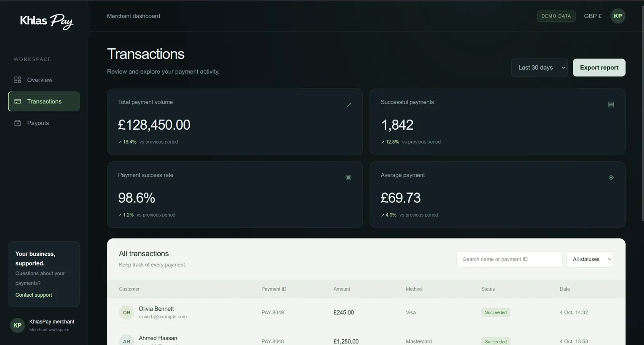Click the Mastercard method cell
This screenshot has width=644, height=345.
(x=419, y=341)
